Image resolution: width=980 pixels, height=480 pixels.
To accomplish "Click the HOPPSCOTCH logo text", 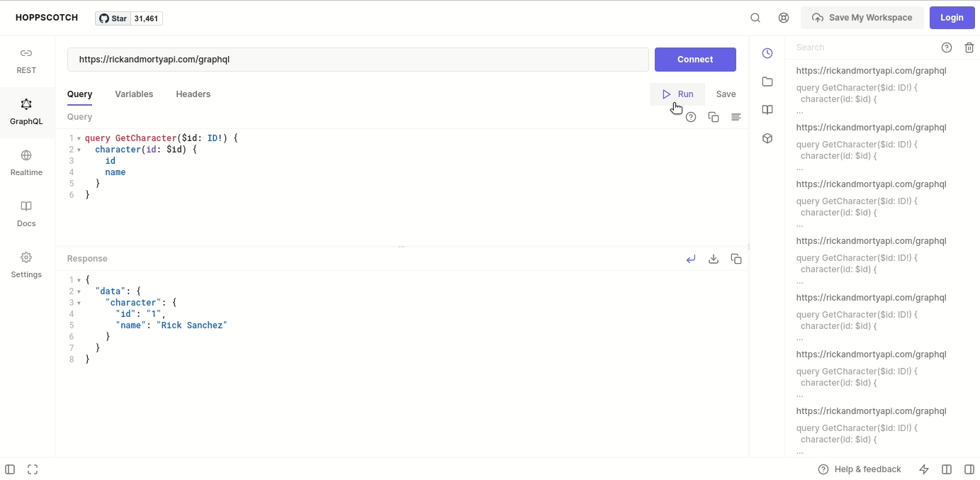I will pos(47,18).
